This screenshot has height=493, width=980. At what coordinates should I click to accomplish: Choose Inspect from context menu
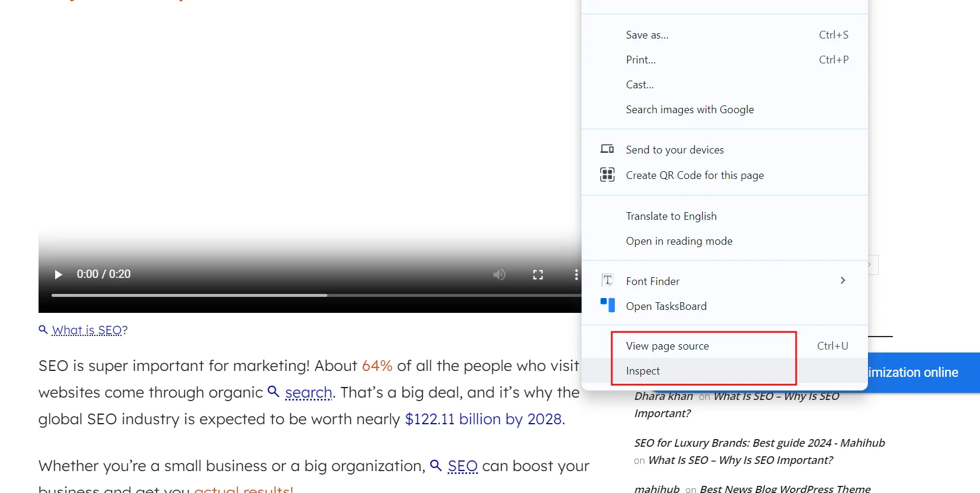tap(643, 371)
